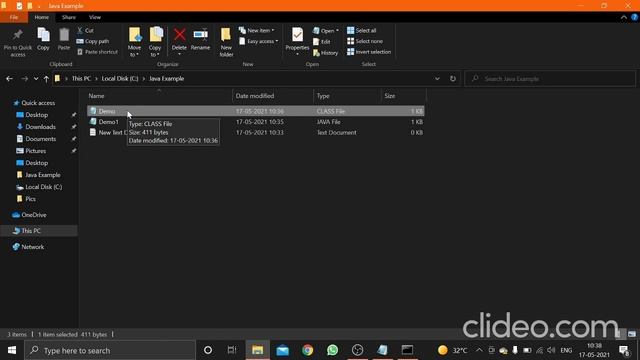This screenshot has width=640, height=360.
Task: Switch to the View ribbon tab
Action: (95, 17)
